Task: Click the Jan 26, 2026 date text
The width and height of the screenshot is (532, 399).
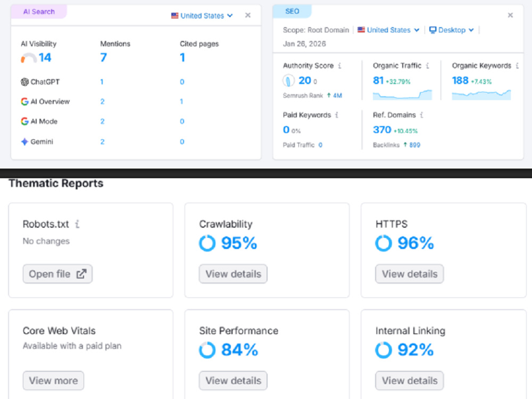Action: (304, 44)
